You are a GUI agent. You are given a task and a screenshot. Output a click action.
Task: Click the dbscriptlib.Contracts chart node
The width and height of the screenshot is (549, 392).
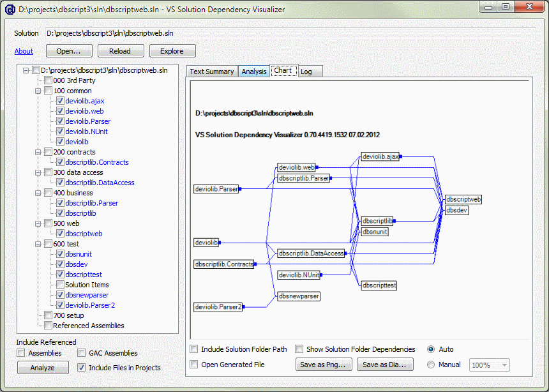tap(224, 264)
